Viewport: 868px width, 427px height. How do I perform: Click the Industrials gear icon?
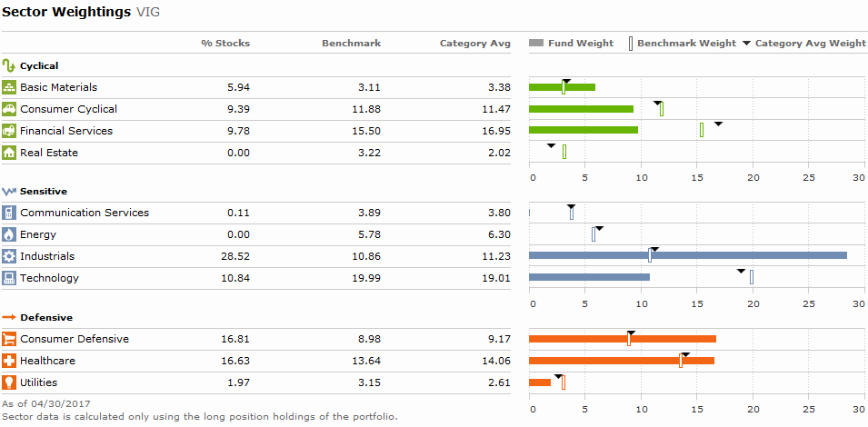point(9,256)
